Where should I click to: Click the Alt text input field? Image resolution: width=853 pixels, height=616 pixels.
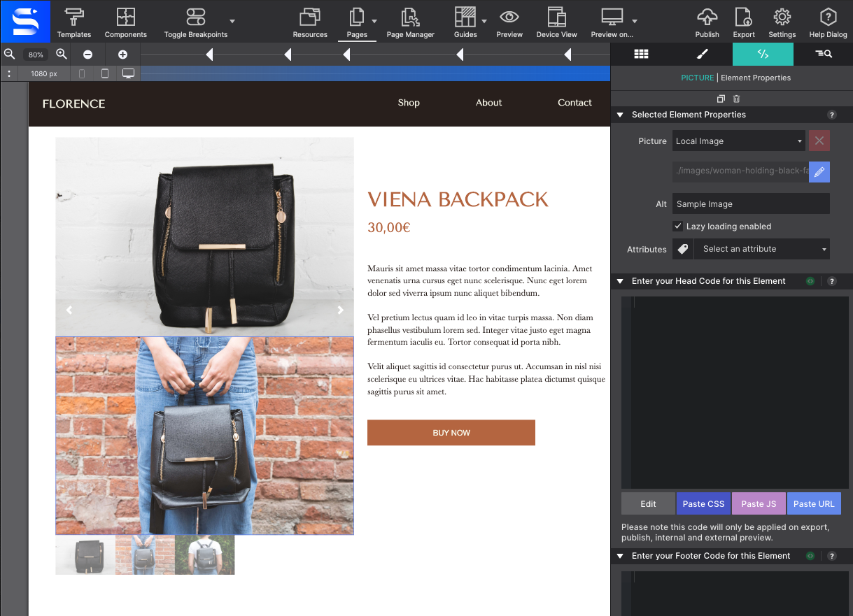click(750, 204)
